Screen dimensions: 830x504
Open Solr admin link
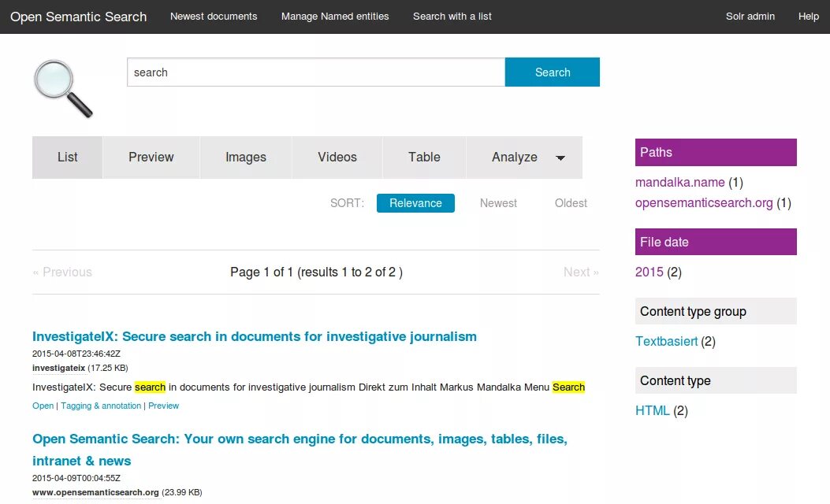[750, 17]
